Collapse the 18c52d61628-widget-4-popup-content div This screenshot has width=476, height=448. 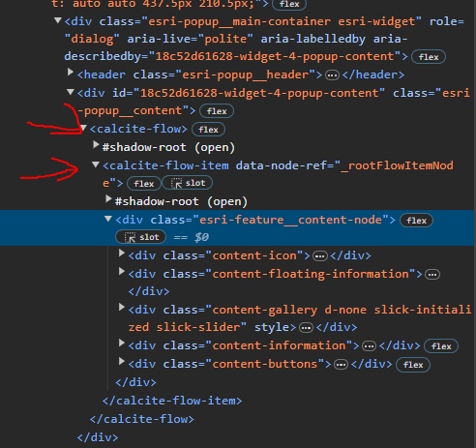[71, 93]
